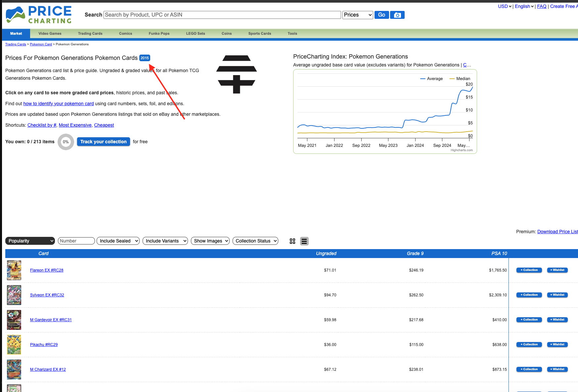Viewport: 578px width, 392px height.
Task: Add Sylveon EX to Collection
Action: coord(529,295)
